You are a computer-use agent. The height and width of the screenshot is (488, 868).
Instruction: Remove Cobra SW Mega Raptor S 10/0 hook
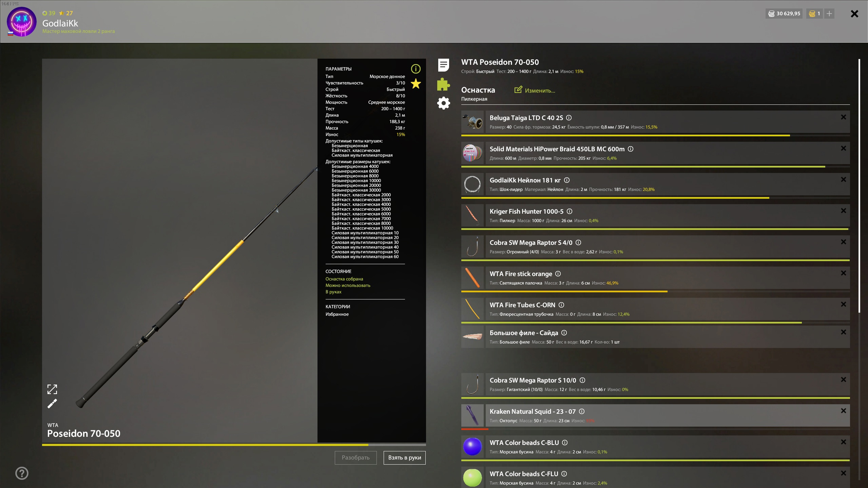[x=843, y=379]
